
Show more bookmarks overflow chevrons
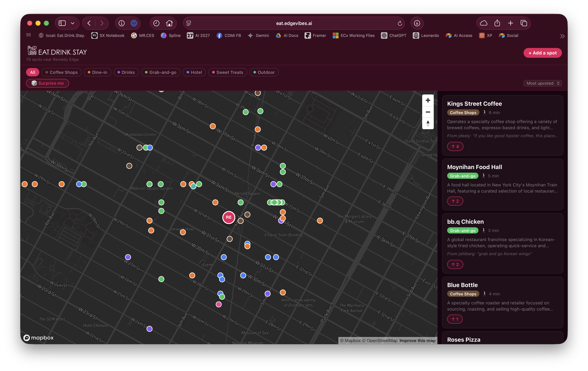tap(562, 36)
